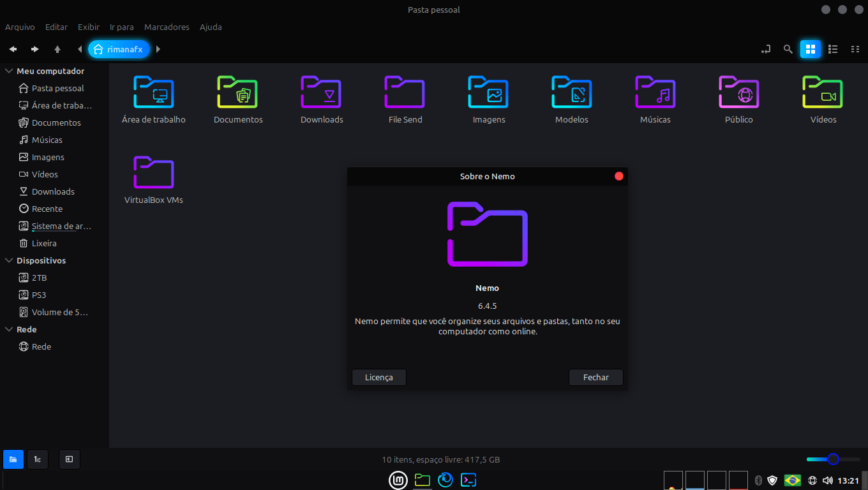Open the Arquivo menu
This screenshot has width=868, height=490.
click(x=20, y=27)
